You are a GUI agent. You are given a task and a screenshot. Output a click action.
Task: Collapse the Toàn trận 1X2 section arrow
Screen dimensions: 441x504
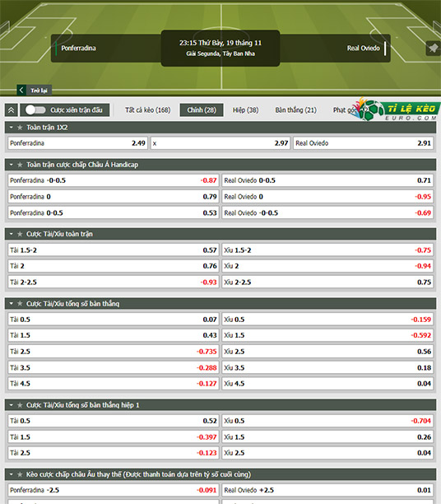(12, 128)
